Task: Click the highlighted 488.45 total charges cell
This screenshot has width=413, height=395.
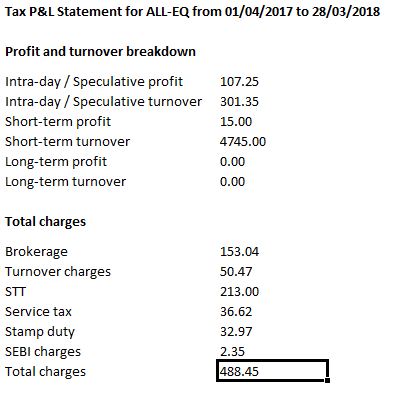Action: (272, 371)
